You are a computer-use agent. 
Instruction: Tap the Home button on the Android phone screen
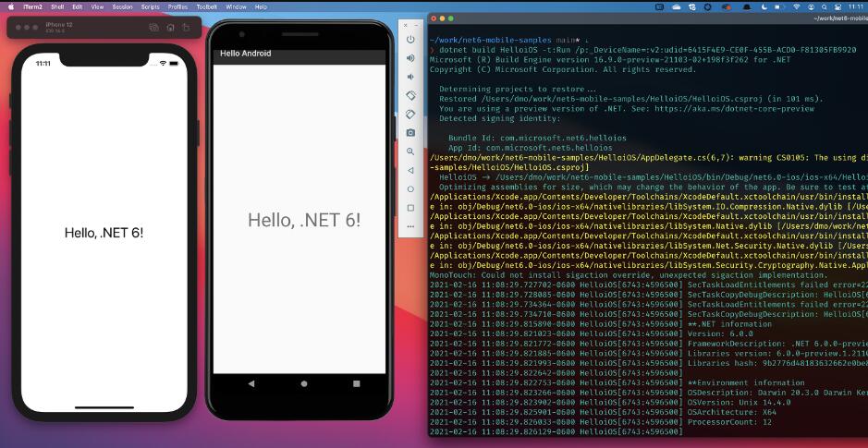304,383
